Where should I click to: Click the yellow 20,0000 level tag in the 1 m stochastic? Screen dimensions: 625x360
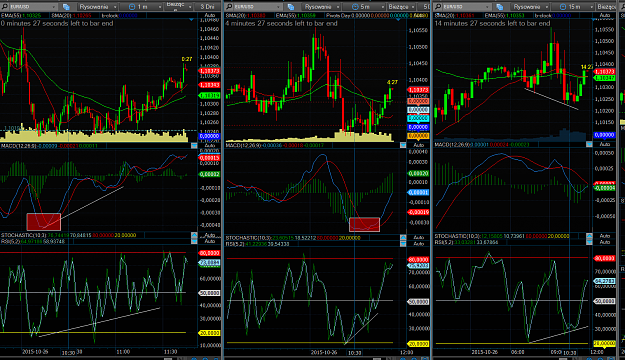[209, 333]
